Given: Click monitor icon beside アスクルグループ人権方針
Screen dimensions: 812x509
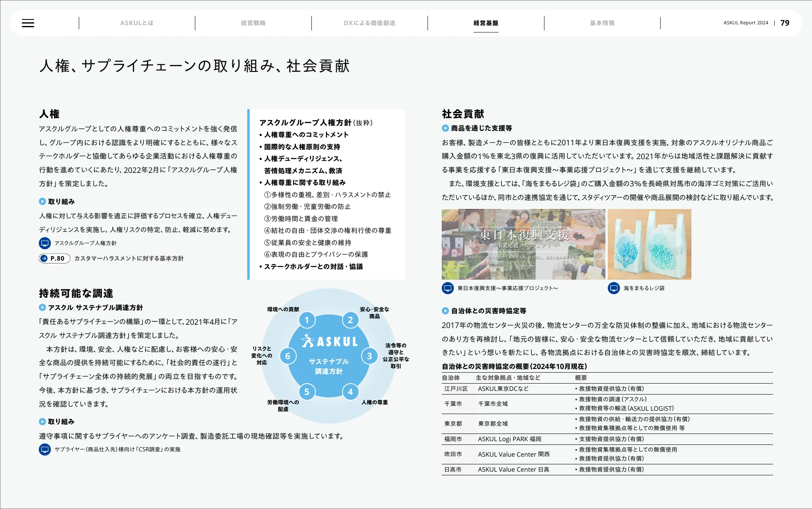Looking at the screenshot, I should coord(45,243).
